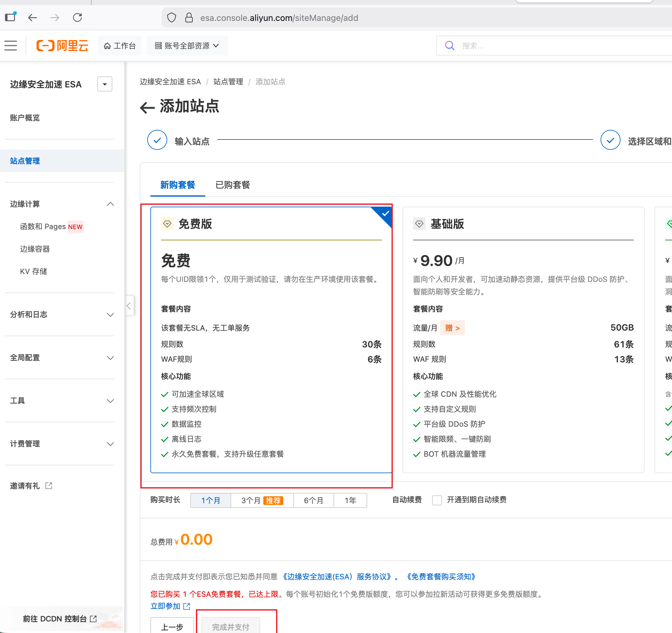Open the hamburger navigation menu
672x633 pixels.
(11, 45)
